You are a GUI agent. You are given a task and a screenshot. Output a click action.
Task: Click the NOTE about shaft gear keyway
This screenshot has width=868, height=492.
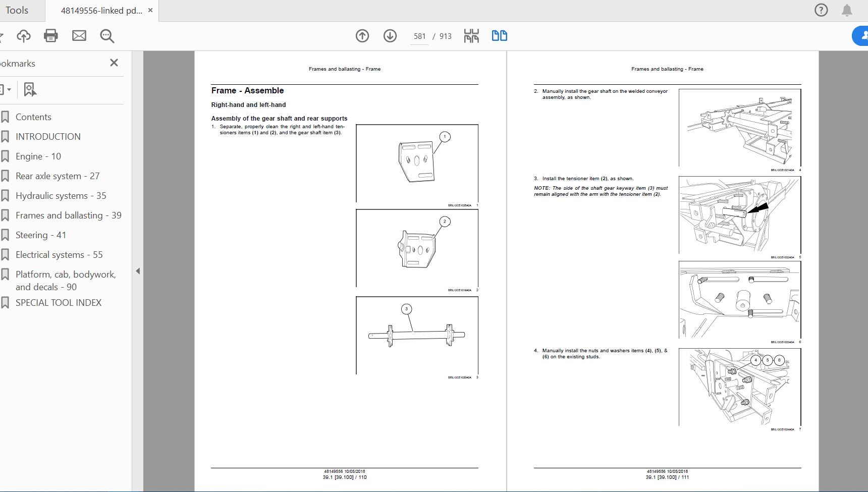(601, 191)
